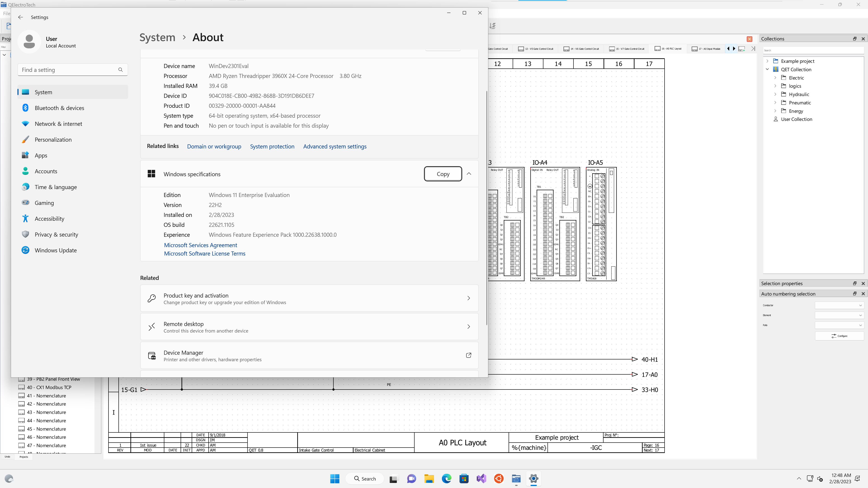
Task: Expand the logics folder
Action: 775,86
